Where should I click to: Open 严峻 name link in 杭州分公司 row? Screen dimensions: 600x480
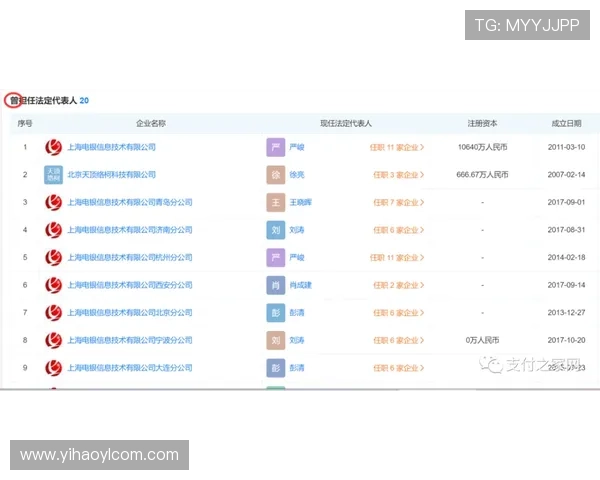297,257
